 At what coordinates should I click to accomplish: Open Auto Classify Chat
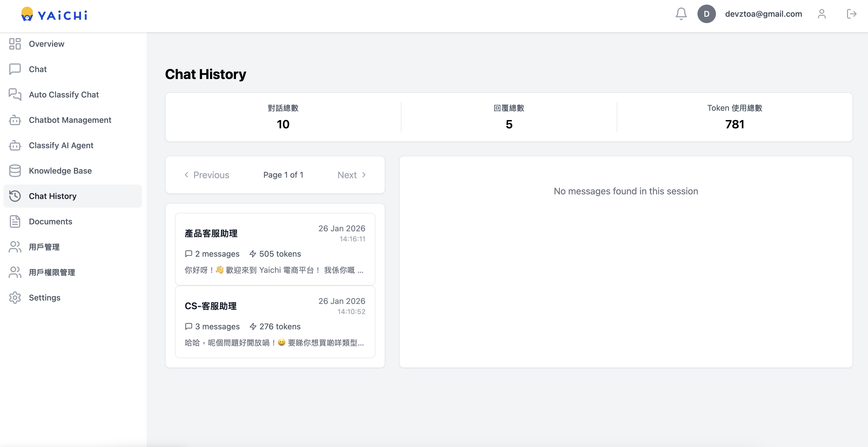72,95
